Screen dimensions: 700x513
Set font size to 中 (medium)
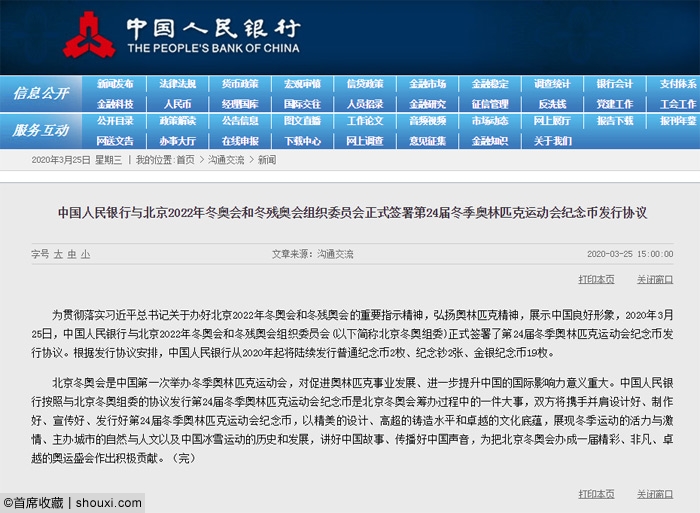click(x=72, y=254)
